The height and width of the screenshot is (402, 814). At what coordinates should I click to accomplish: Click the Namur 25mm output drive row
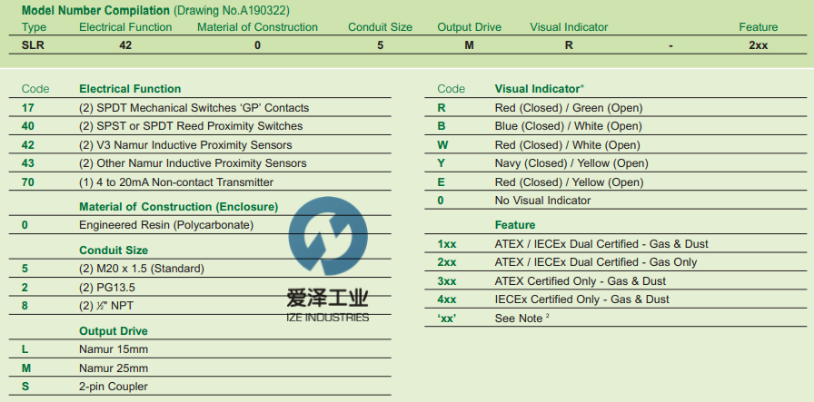[113, 368]
